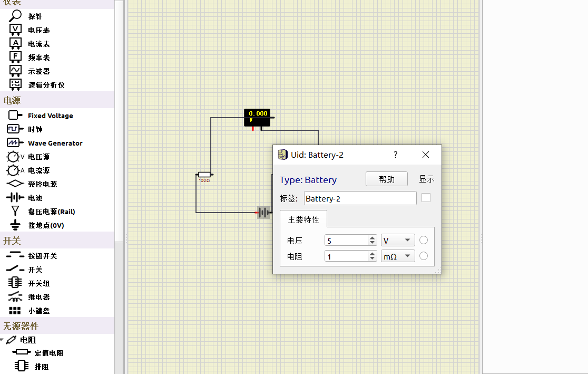Open the resistance unit mΩ dropdown
Viewport: 588px width, 374px height.
coord(398,256)
